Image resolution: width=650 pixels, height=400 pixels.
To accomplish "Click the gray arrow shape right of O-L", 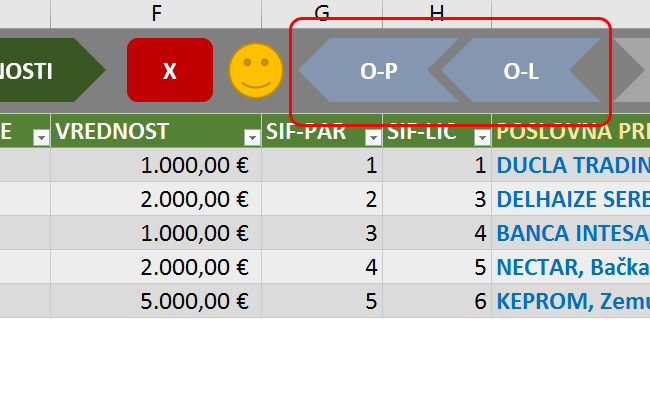I will click(632, 71).
